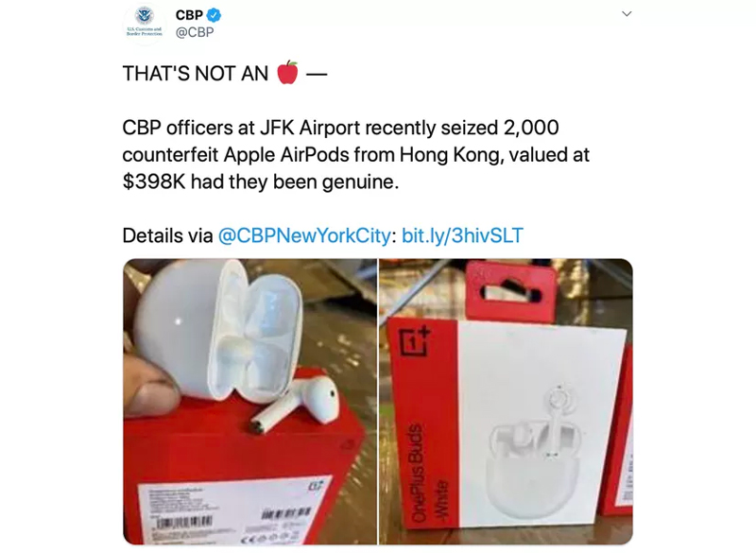756x553 pixels.
Task: Click the red hanger tab on package
Action: 512,291
